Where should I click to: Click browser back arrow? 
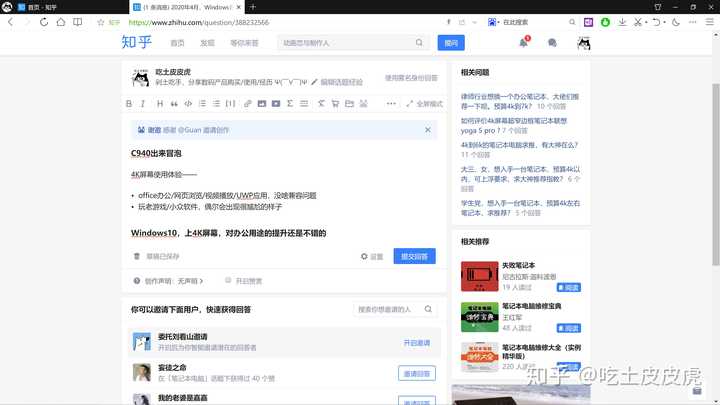point(10,22)
